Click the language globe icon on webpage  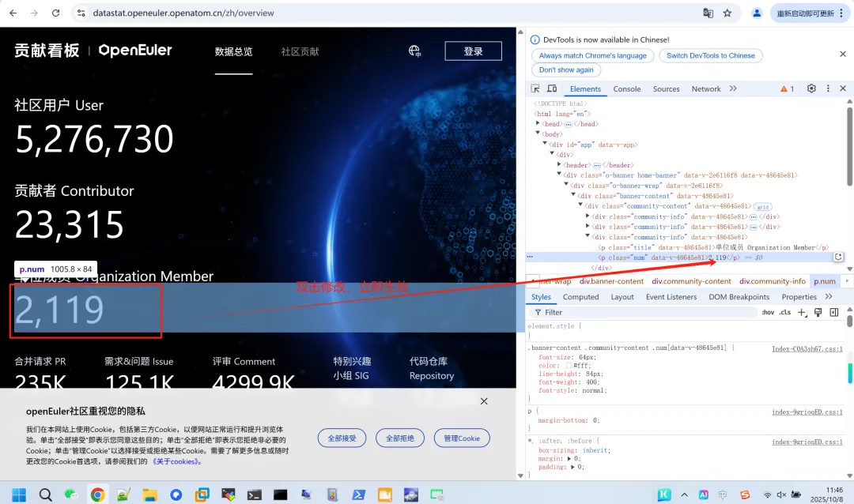tap(415, 51)
